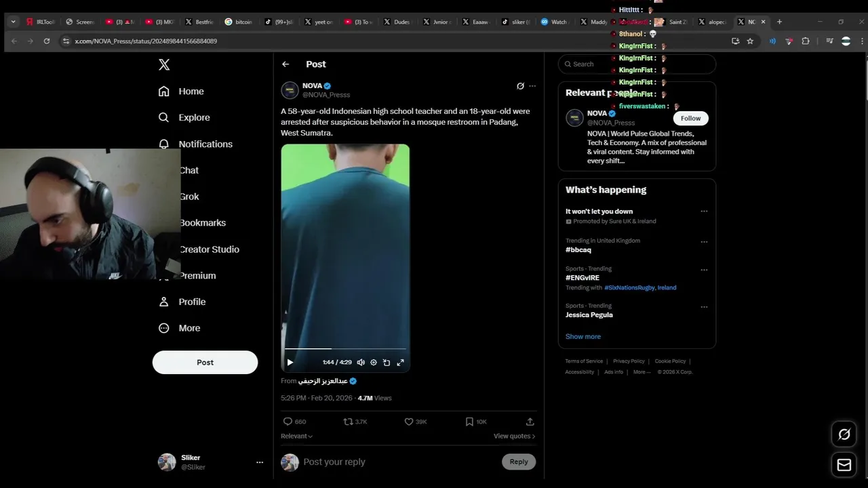Open Terms of Service link

tap(584, 361)
